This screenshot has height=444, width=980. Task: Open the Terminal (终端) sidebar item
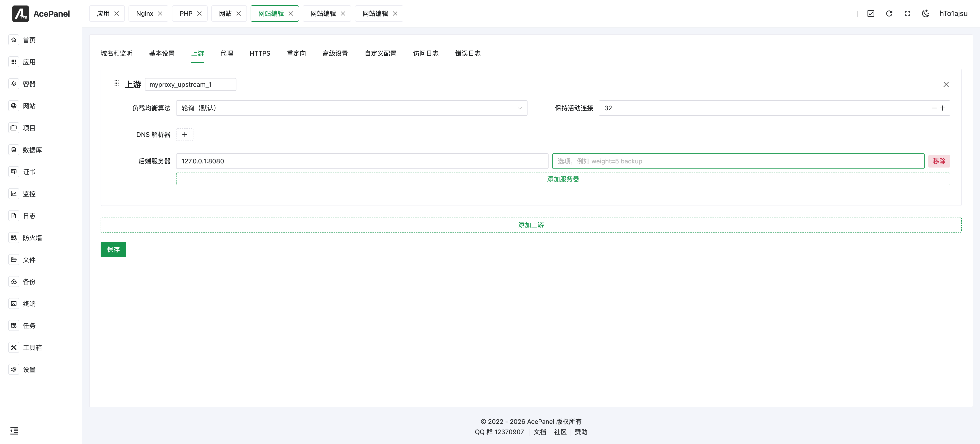tap(29, 303)
